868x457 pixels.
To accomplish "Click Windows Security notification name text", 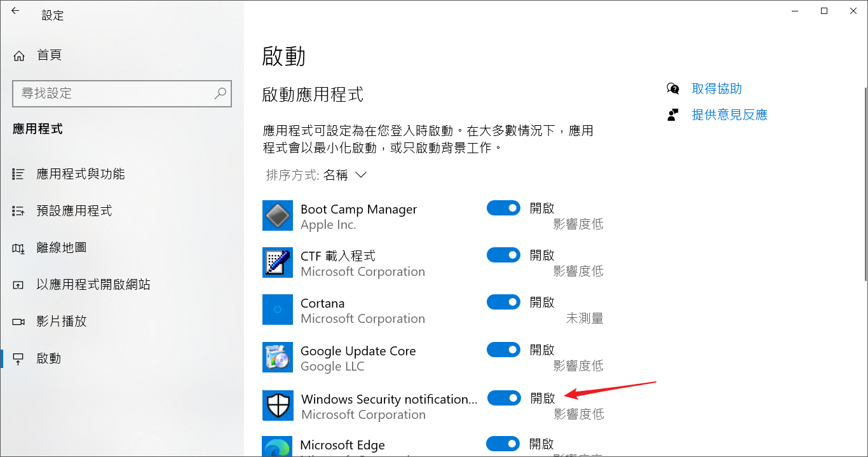I will click(389, 399).
